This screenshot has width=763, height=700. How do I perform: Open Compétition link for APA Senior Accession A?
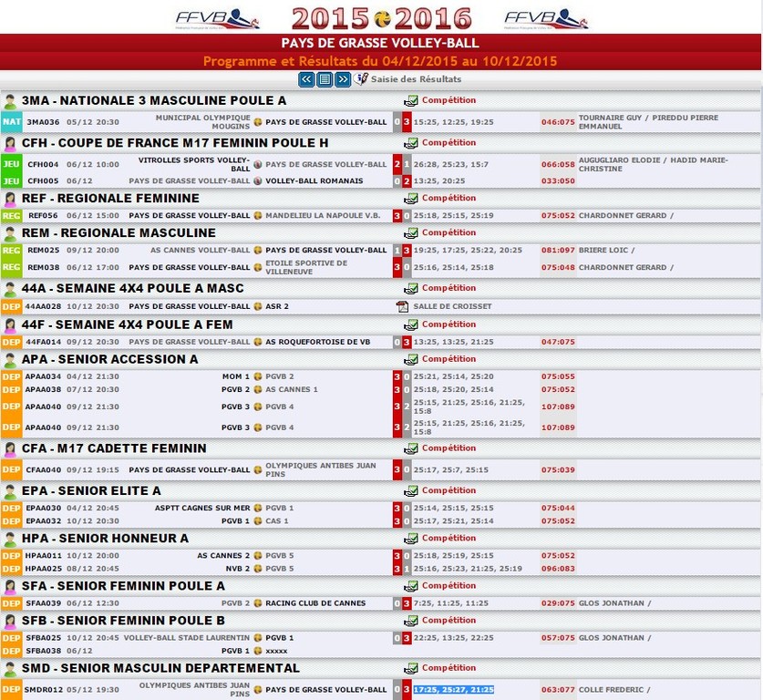[x=449, y=359]
